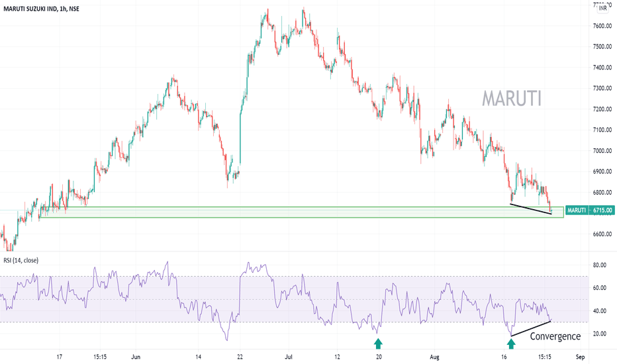Click the 6600.00 price axis value
This screenshot has width=617, height=364.
602,234
